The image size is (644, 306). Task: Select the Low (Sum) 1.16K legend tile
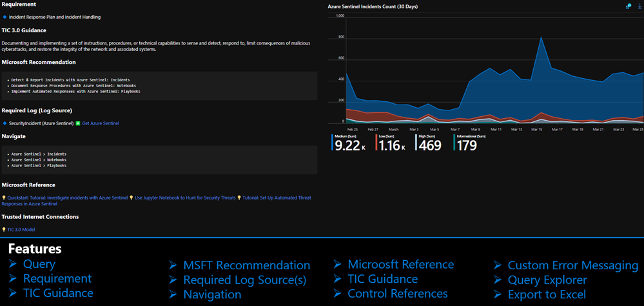(x=391, y=143)
